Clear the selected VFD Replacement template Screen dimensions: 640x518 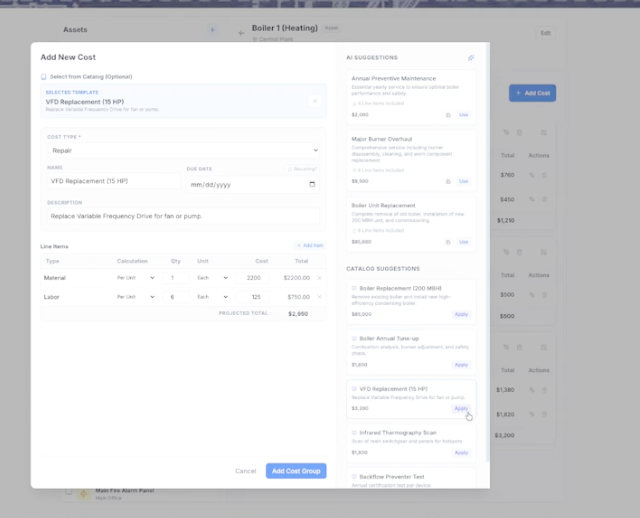[314, 100]
